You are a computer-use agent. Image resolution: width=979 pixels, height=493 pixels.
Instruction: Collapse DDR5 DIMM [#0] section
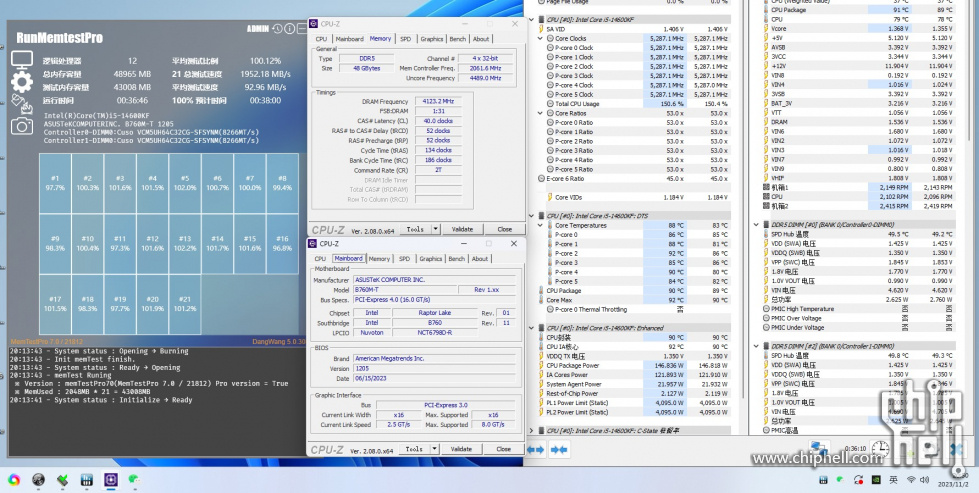(756, 224)
